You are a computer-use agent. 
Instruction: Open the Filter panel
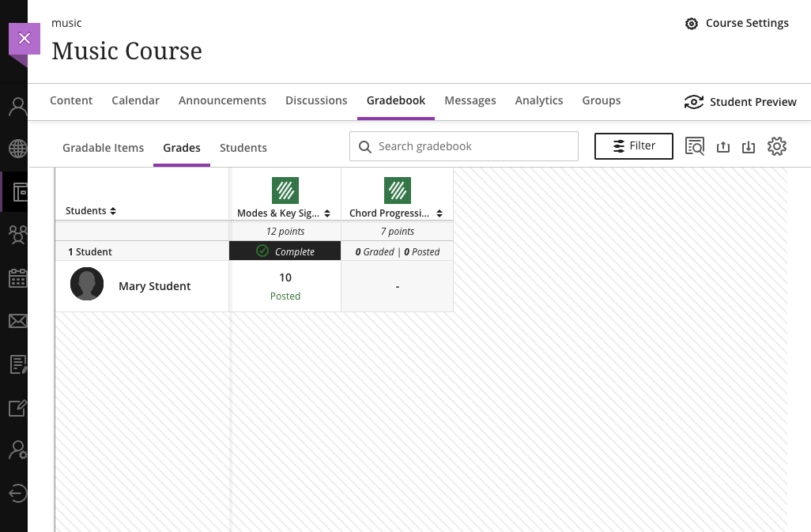coord(634,146)
